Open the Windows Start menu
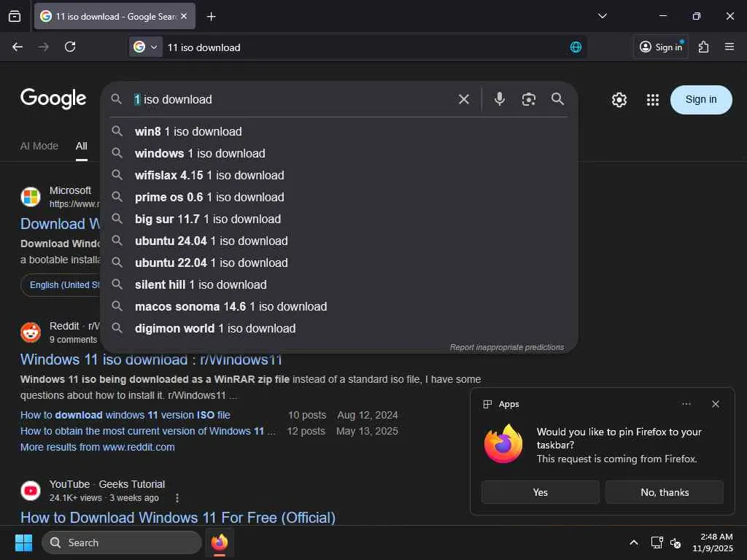Image resolution: width=747 pixels, height=560 pixels. pyautogui.click(x=23, y=542)
